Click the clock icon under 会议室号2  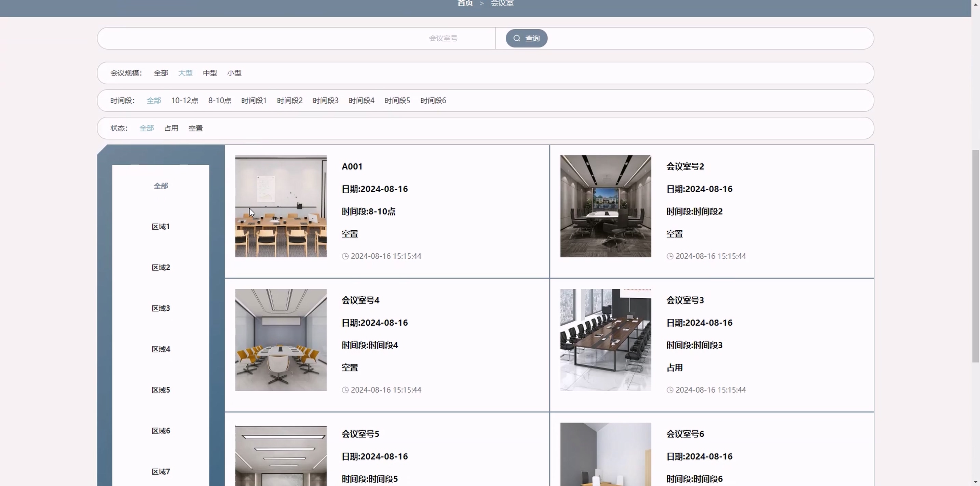coord(670,256)
